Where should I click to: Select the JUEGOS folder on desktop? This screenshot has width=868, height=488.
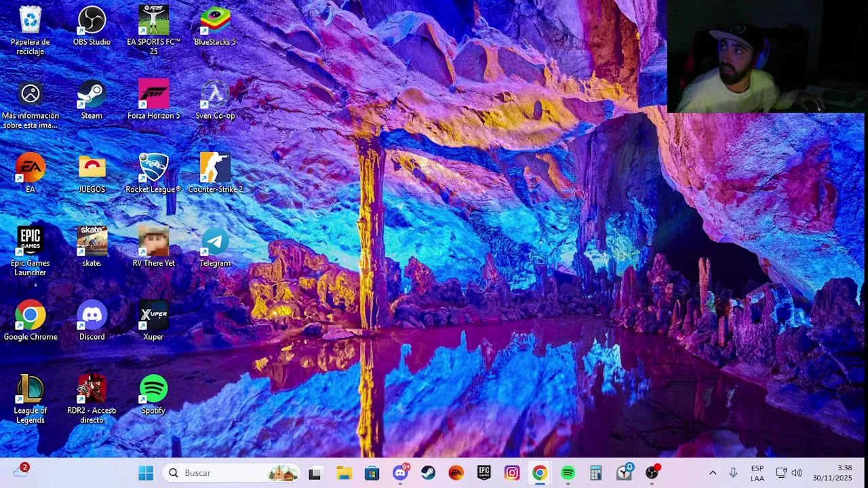pyautogui.click(x=92, y=174)
